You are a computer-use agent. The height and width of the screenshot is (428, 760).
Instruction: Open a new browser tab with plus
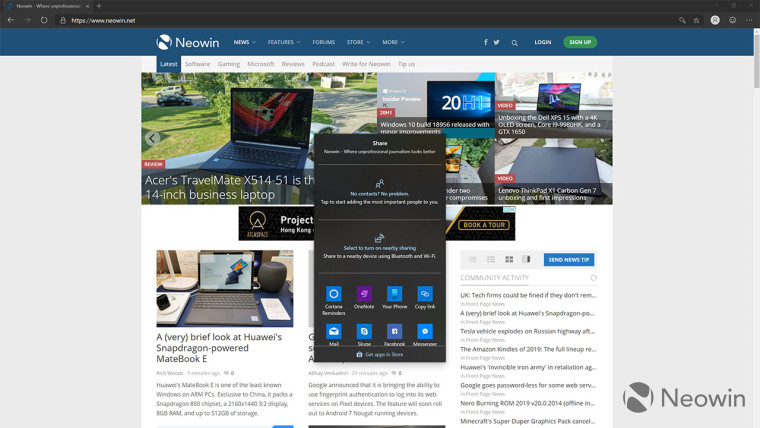point(99,6)
